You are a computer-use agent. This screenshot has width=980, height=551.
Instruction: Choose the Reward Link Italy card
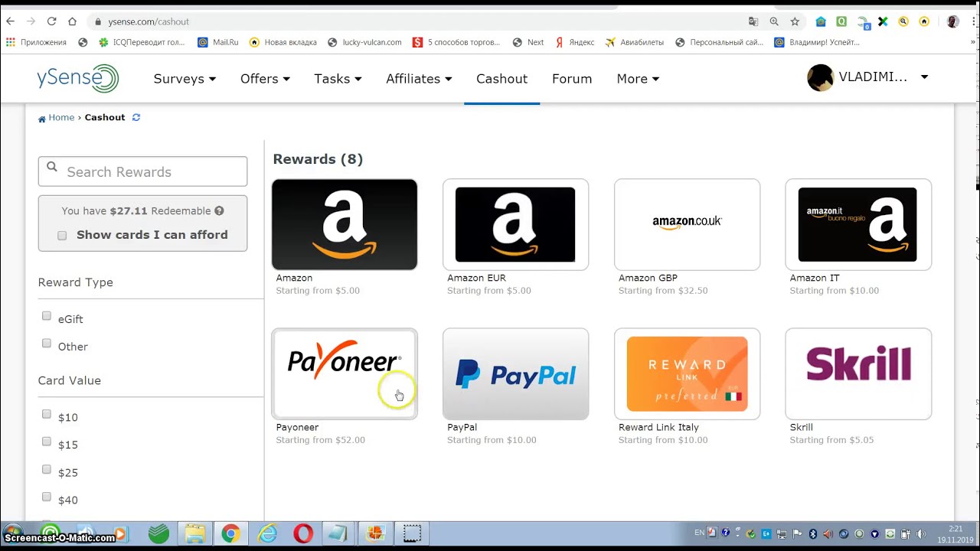pos(687,373)
